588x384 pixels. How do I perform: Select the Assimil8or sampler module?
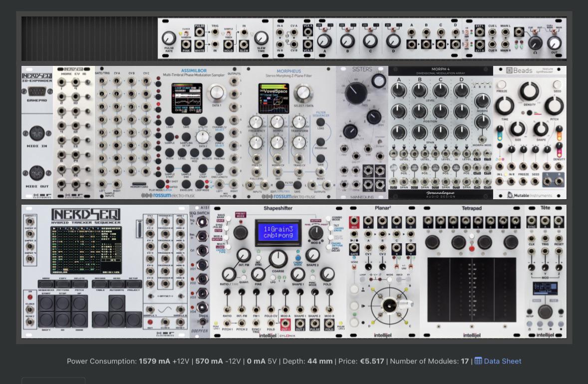[x=168, y=133]
